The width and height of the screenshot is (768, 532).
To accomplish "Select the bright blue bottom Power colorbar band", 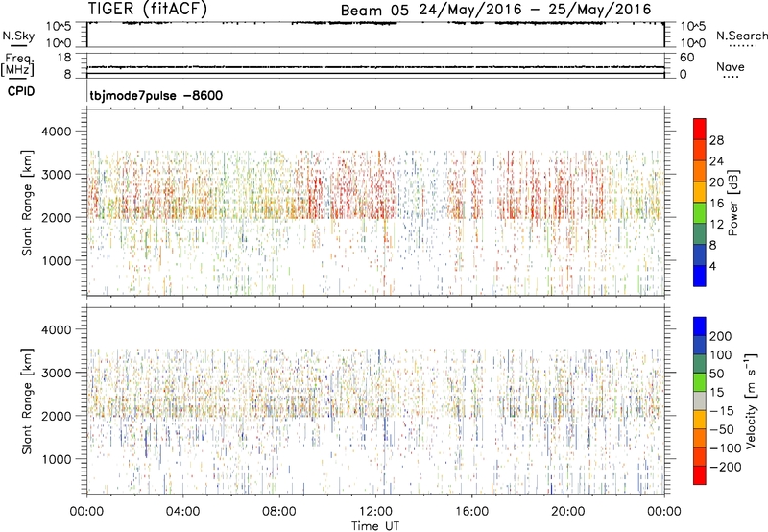I will 700,276.
